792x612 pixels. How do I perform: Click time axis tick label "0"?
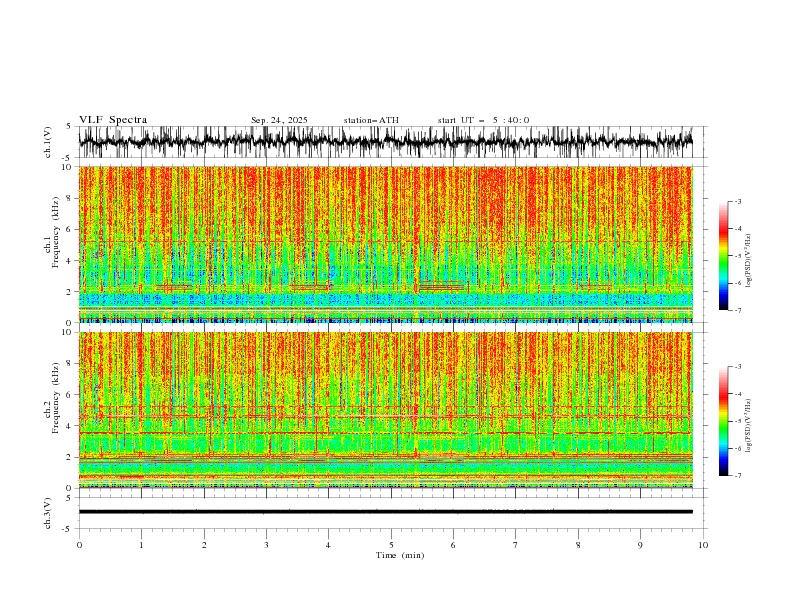(79, 545)
